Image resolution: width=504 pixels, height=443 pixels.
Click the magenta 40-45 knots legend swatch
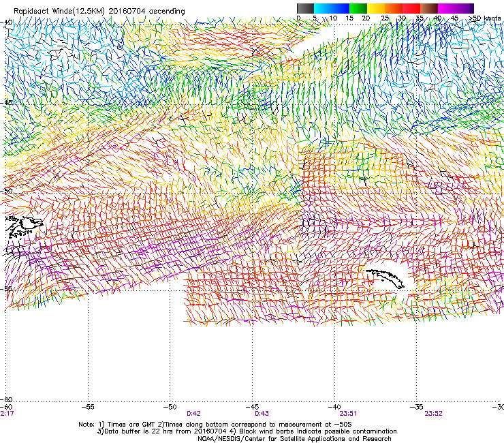[447, 8]
